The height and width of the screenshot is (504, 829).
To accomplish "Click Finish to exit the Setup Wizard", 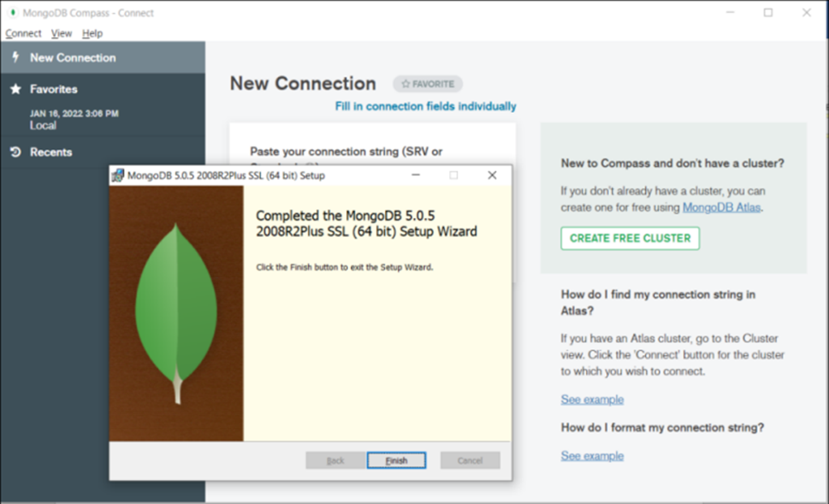I will pos(396,460).
